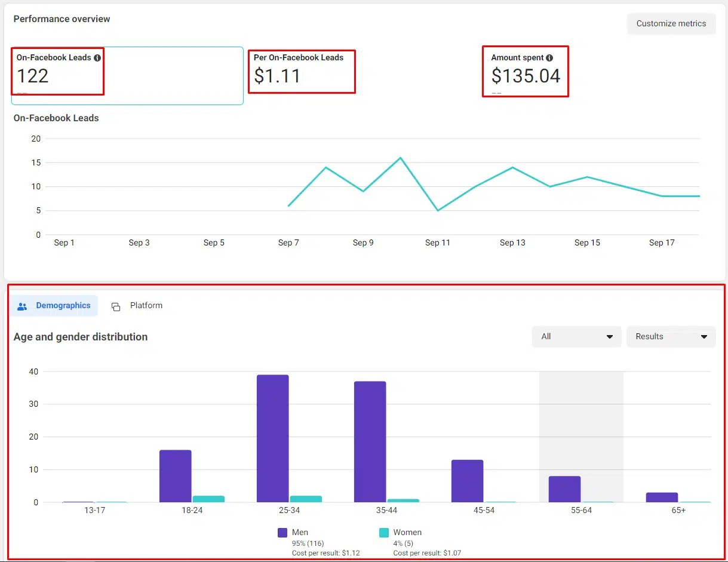
Task: Click the Men bar for ages 25-34
Action: 272,438
